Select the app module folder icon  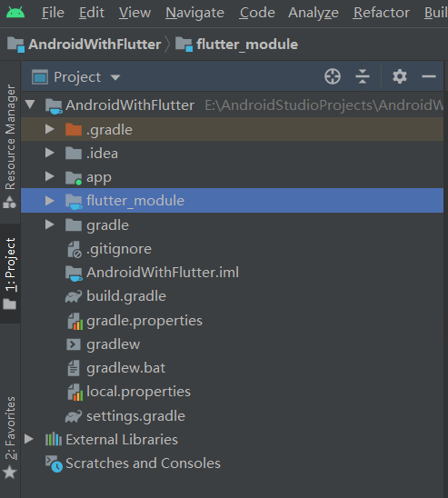(74, 178)
